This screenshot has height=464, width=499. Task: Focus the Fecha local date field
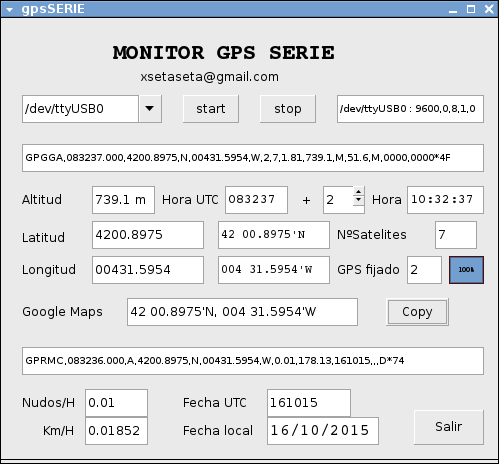323,431
